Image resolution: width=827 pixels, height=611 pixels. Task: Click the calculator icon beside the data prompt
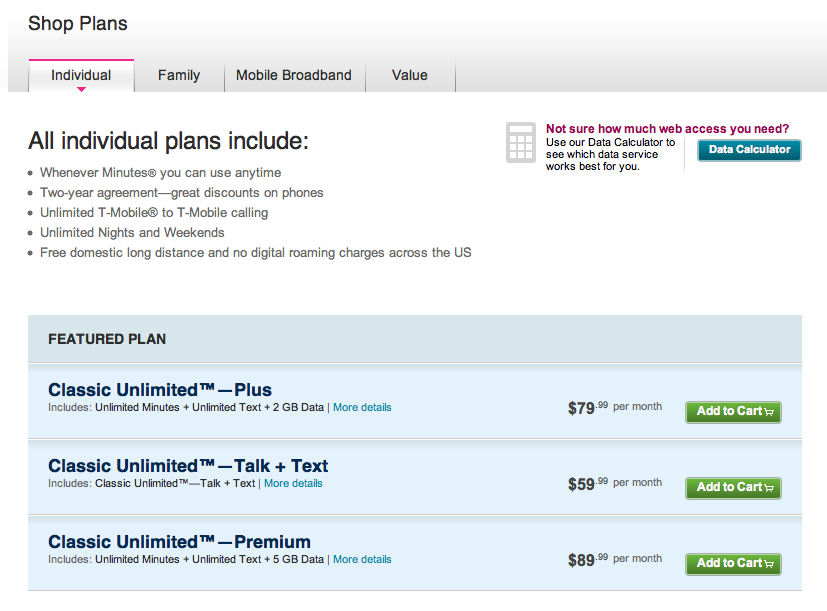(520, 142)
